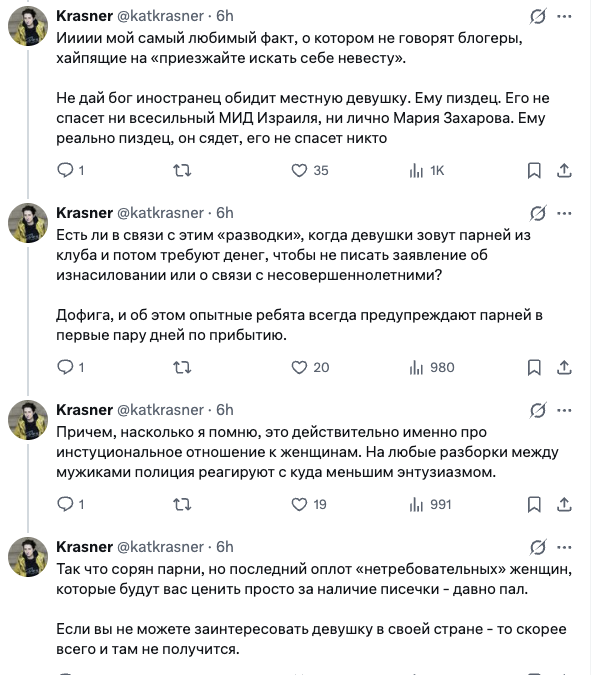Open Krasner profile name on first tweet
The height and width of the screenshot is (675, 595).
click(84, 16)
